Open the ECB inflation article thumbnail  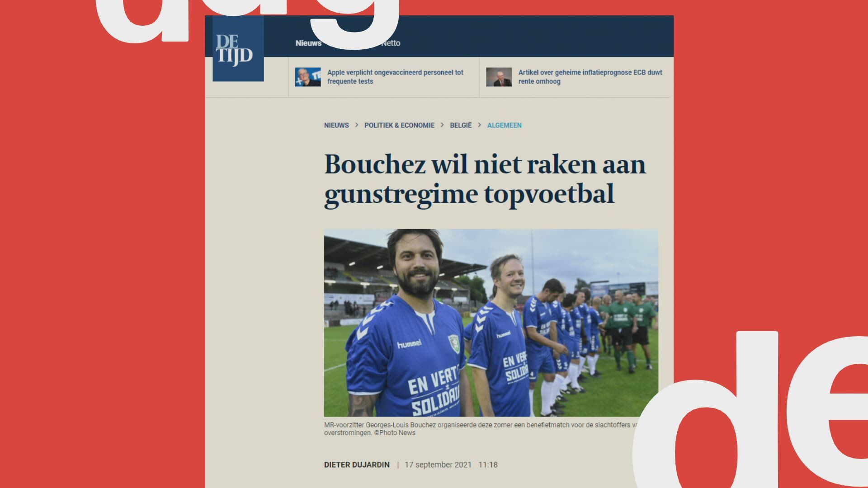[499, 77]
